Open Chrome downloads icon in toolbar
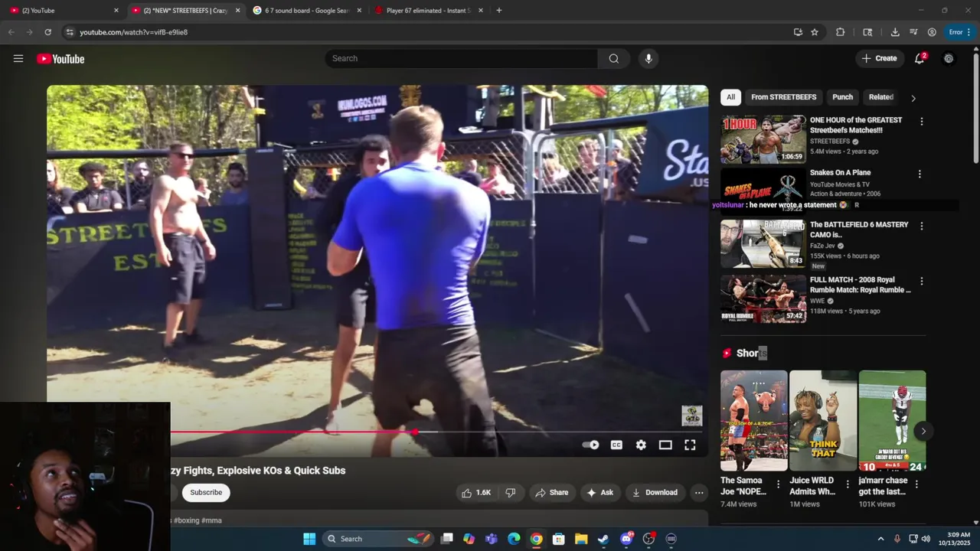 (895, 32)
